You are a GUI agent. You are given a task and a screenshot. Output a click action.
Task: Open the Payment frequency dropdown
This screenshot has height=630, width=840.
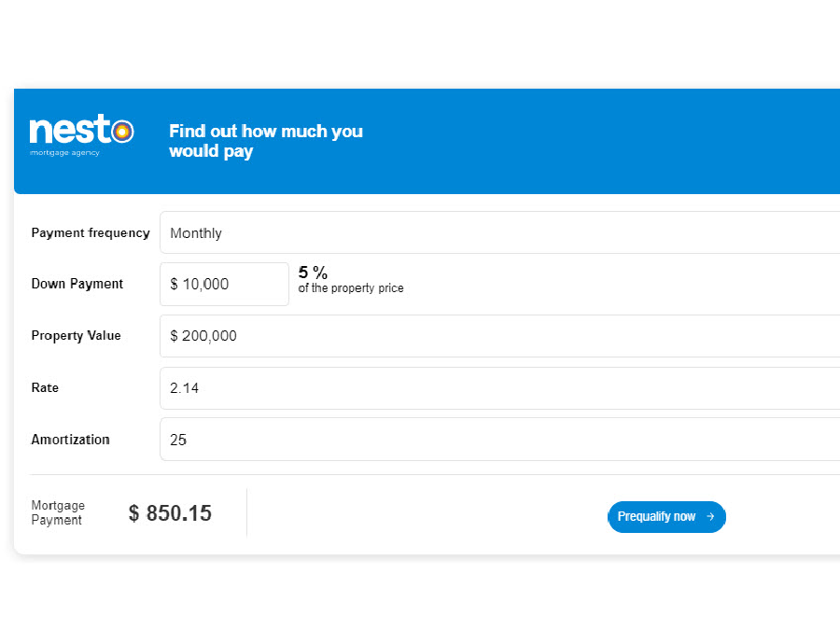[499, 233]
